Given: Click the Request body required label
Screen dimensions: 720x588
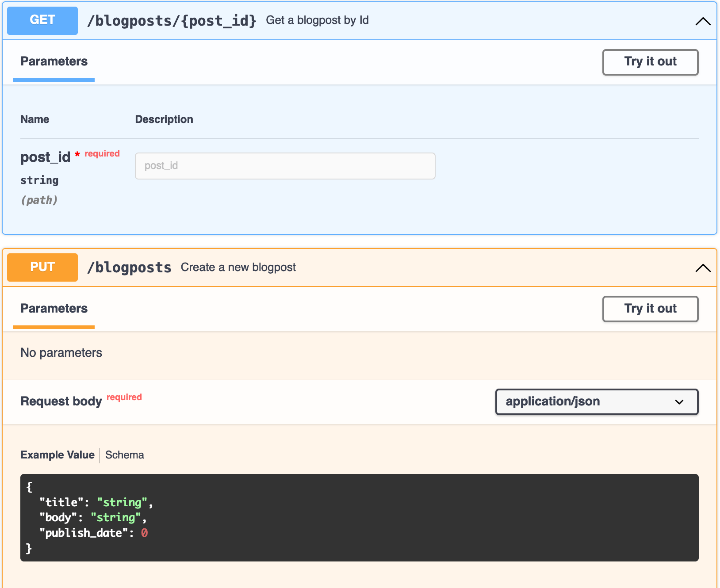Looking at the screenshot, I should tap(124, 397).
